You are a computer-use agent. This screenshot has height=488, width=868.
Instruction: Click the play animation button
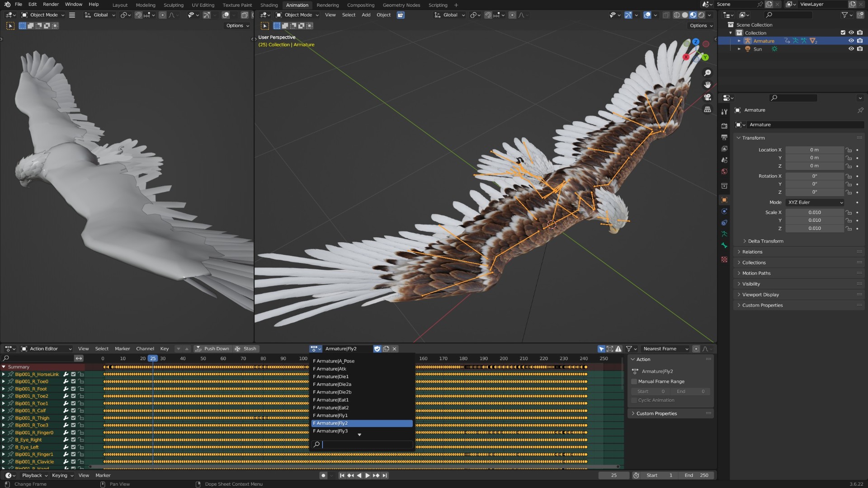(x=368, y=475)
